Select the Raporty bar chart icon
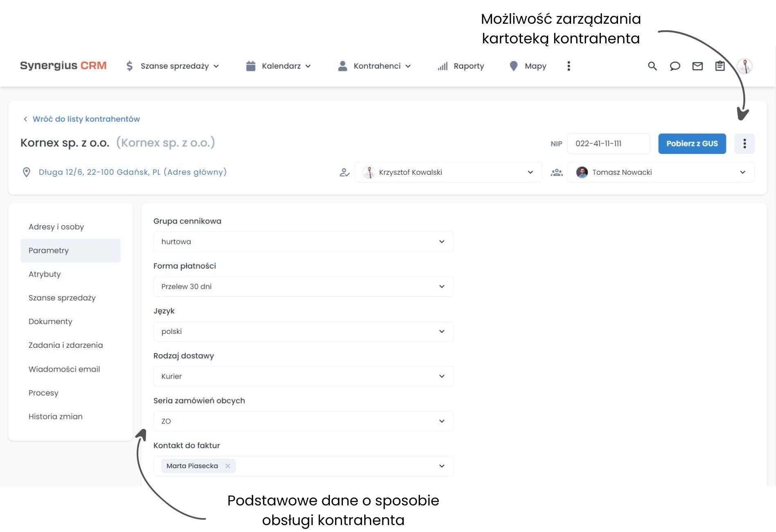This screenshot has height=532, width=776. tap(443, 66)
